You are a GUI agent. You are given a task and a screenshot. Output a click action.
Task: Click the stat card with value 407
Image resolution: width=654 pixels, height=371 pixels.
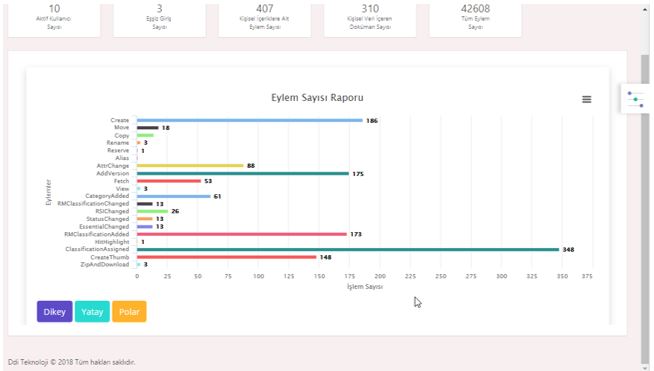pyautogui.click(x=265, y=19)
